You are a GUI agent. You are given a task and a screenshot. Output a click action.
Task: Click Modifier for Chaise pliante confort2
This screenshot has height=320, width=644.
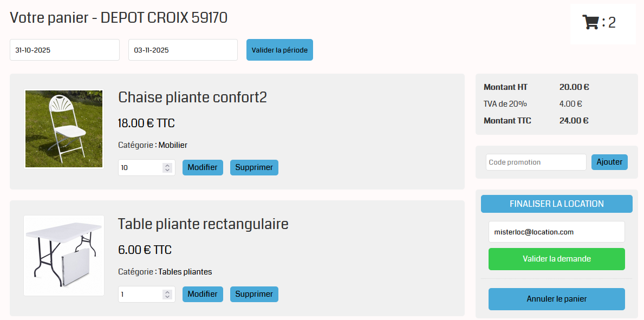click(x=203, y=167)
